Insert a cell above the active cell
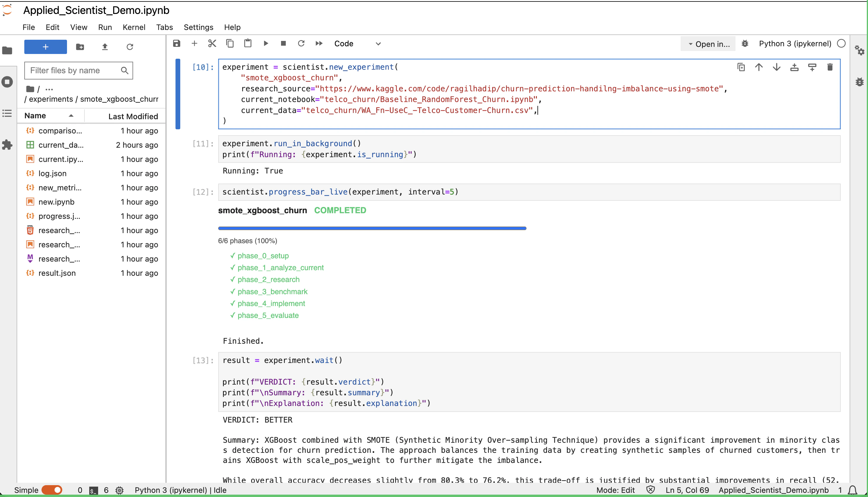 click(794, 67)
